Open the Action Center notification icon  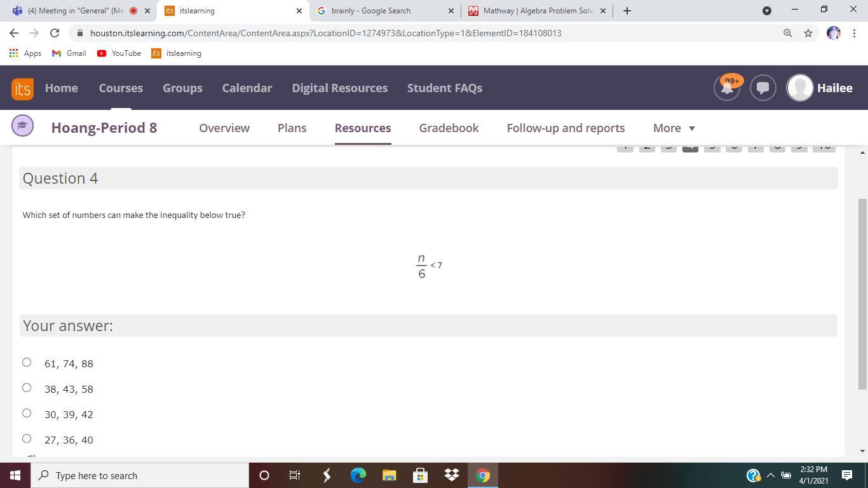847,475
